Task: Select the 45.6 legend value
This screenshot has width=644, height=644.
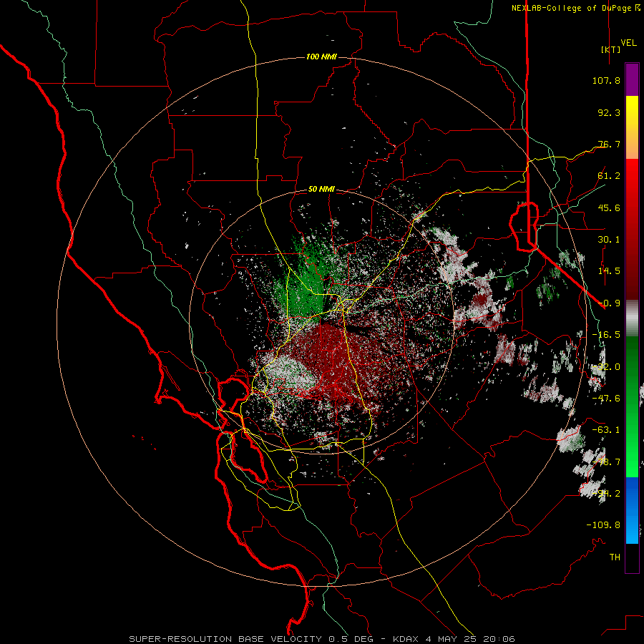Action: coord(609,208)
